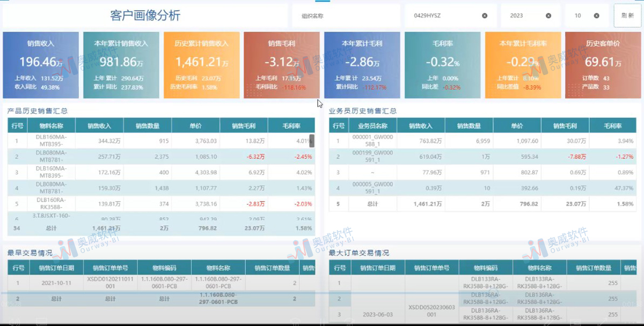The image size is (644, 326).
Task: Click the 客户画像分析 dashboard title
Action: pos(145,15)
